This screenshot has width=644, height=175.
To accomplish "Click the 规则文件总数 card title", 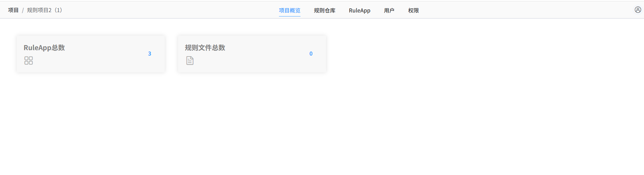I will (205, 48).
